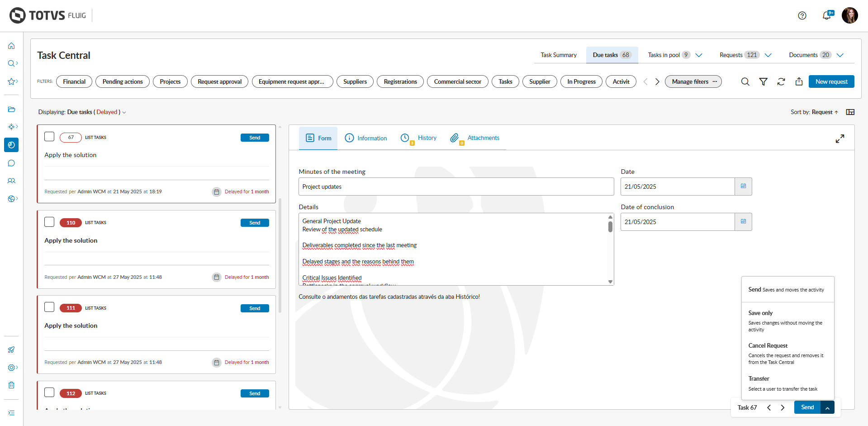Expand the form panel to full screen

(840, 139)
